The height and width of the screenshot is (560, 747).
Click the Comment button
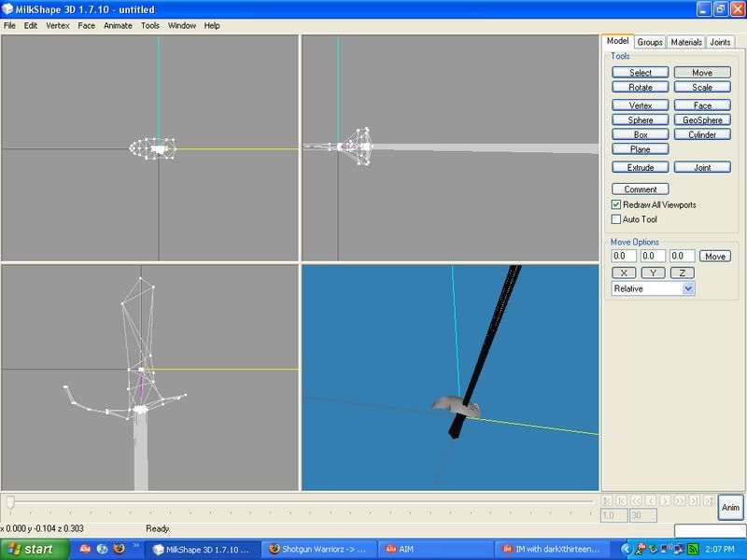[641, 189]
